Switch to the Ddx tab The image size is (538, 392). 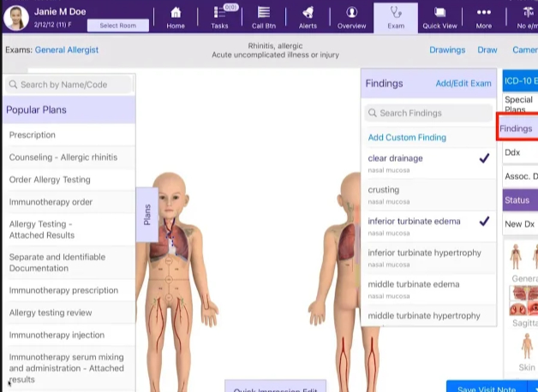[513, 152]
